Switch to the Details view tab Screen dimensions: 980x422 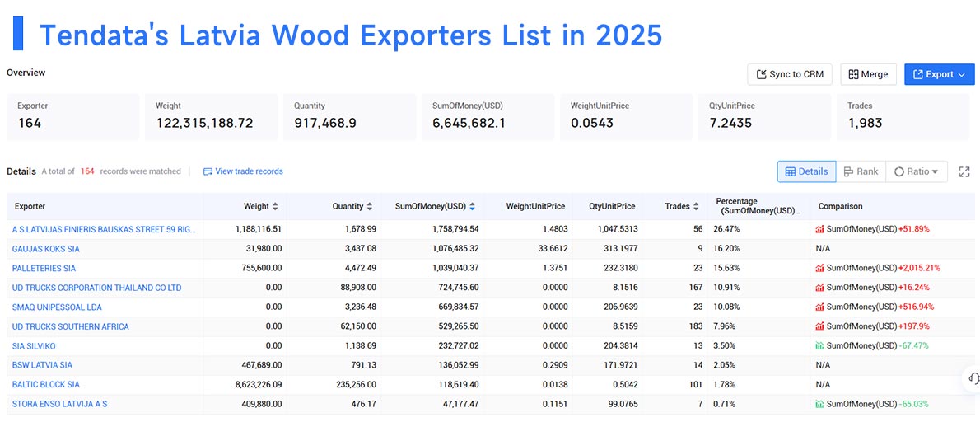point(806,171)
